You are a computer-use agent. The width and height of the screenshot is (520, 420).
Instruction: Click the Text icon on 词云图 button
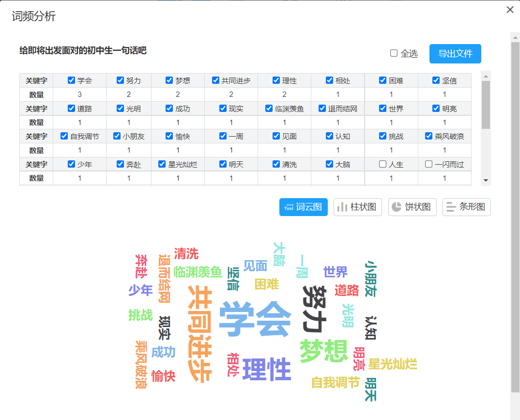click(x=289, y=207)
